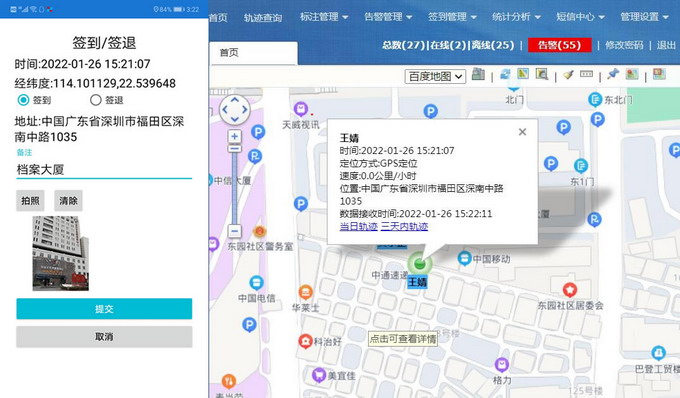Click the map zoom level slider track

235,186
